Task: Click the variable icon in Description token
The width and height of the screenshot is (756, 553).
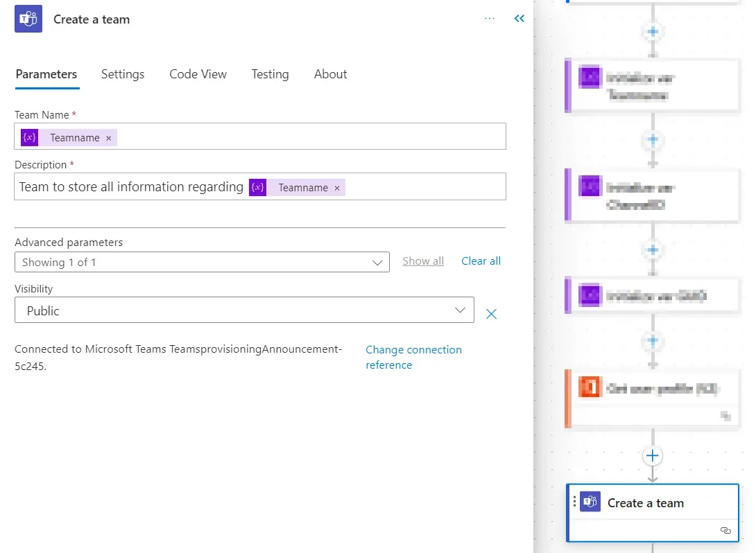Action: [257, 187]
